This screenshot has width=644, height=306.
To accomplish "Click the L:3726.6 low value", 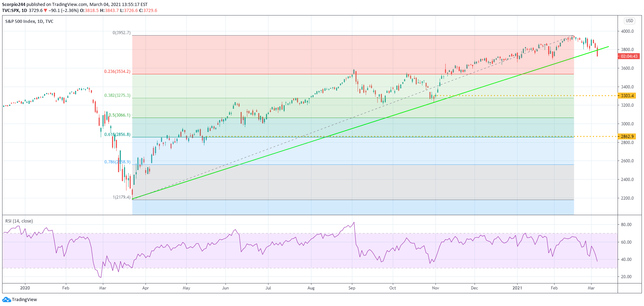I will point(129,11).
